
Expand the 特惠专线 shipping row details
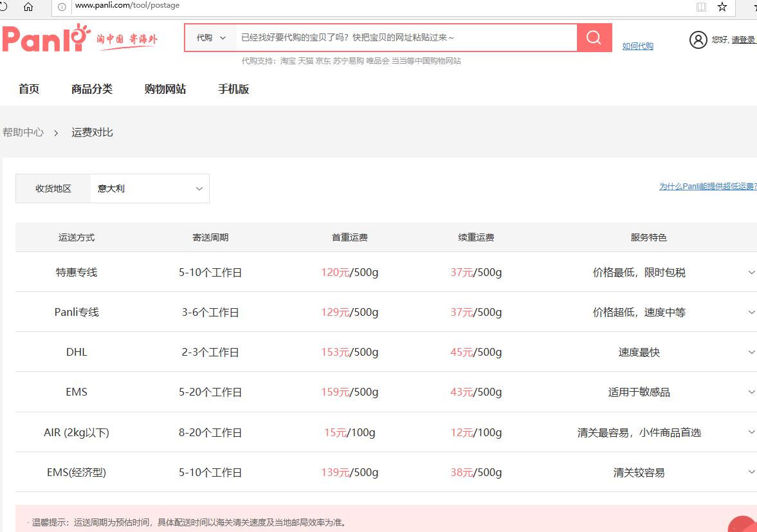pos(751,272)
